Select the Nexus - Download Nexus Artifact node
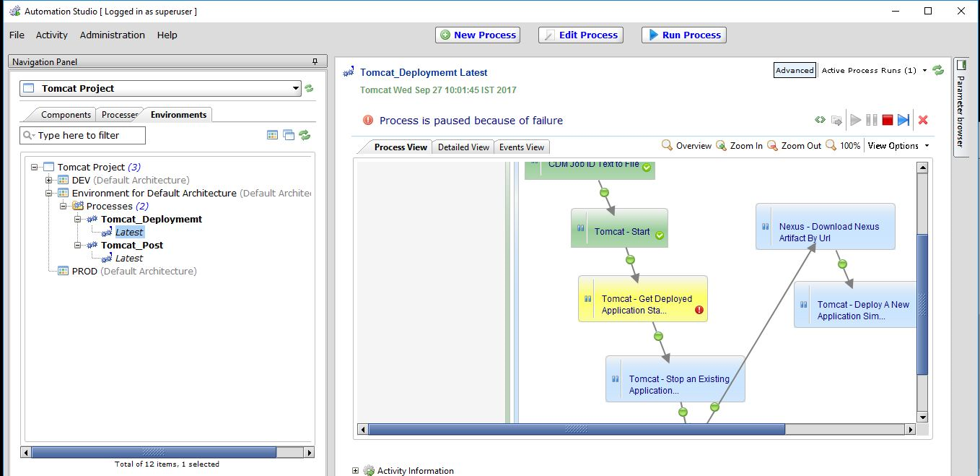Screen dimensions: 980x476 pyautogui.click(x=826, y=227)
